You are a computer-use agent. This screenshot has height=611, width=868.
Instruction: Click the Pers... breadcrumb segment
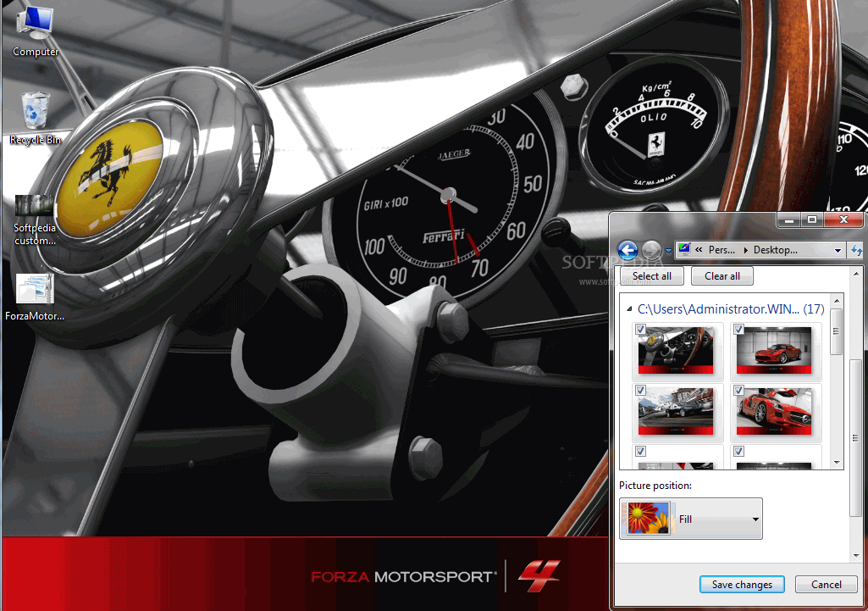click(721, 250)
